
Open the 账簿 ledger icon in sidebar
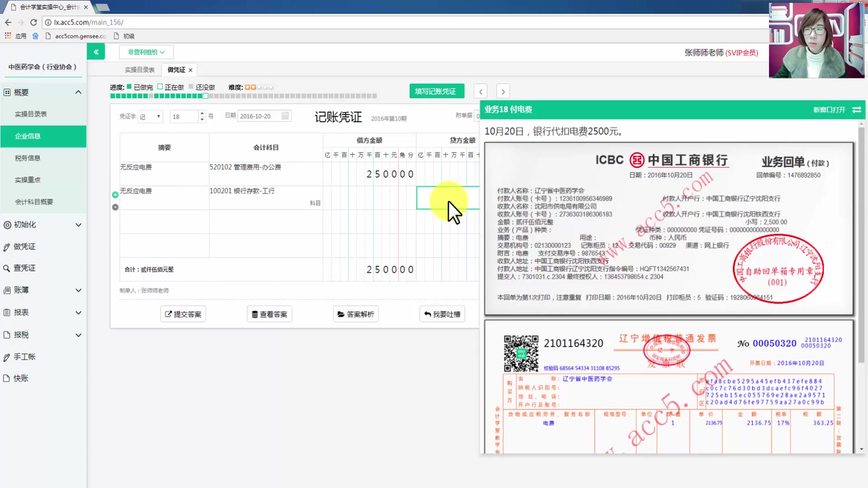(7, 290)
